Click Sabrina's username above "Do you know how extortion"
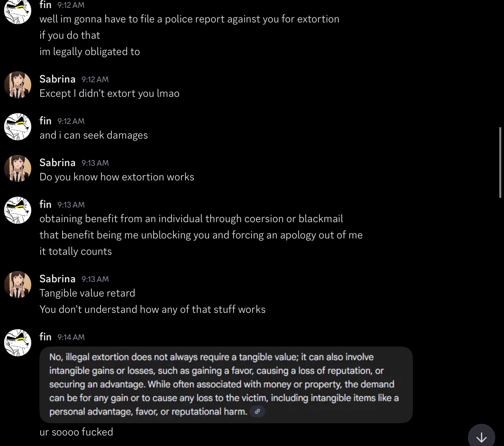Viewport: 504px width, 446px height. pyautogui.click(x=57, y=163)
